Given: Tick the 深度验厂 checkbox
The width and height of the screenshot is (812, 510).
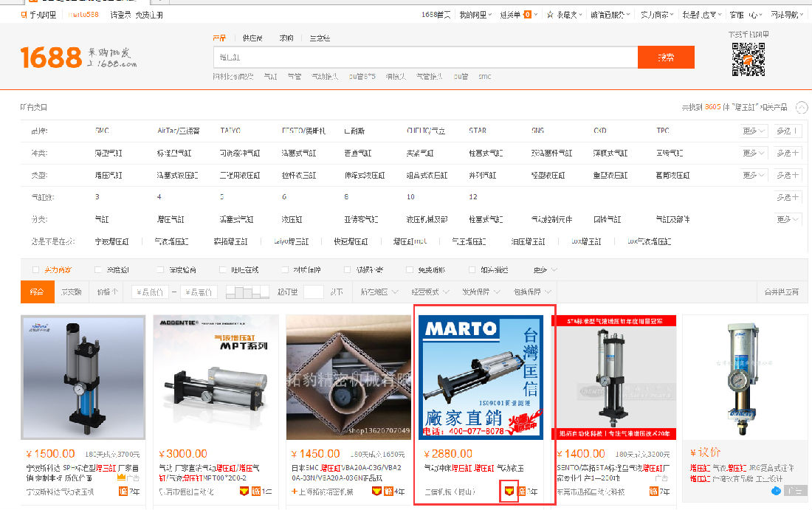Looking at the screenshot, I should point(98,269).
